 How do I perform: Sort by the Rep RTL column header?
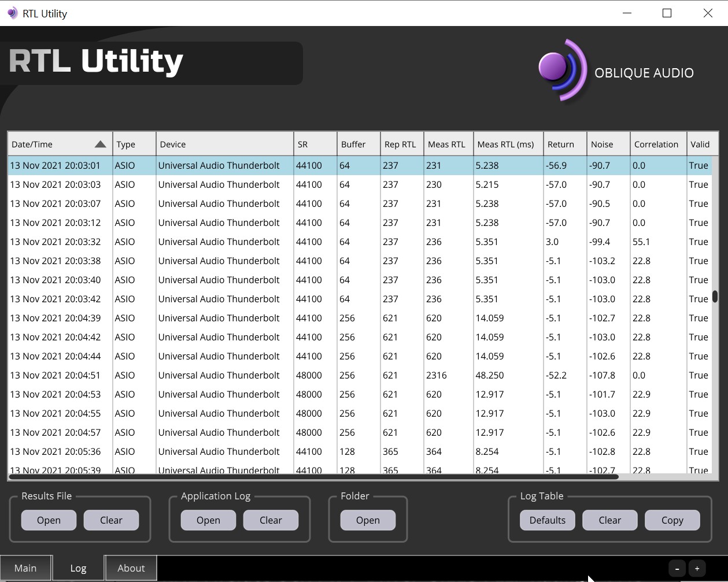point(402,144)
